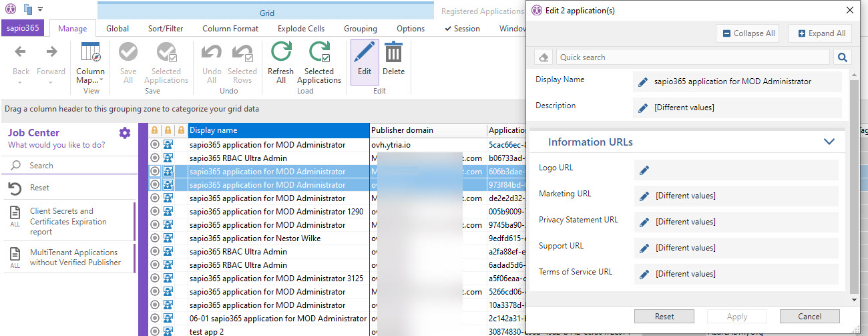Edit Terms of Service URL via pencil icon
This screenshot has width=868, height=336.
point(644,274)
